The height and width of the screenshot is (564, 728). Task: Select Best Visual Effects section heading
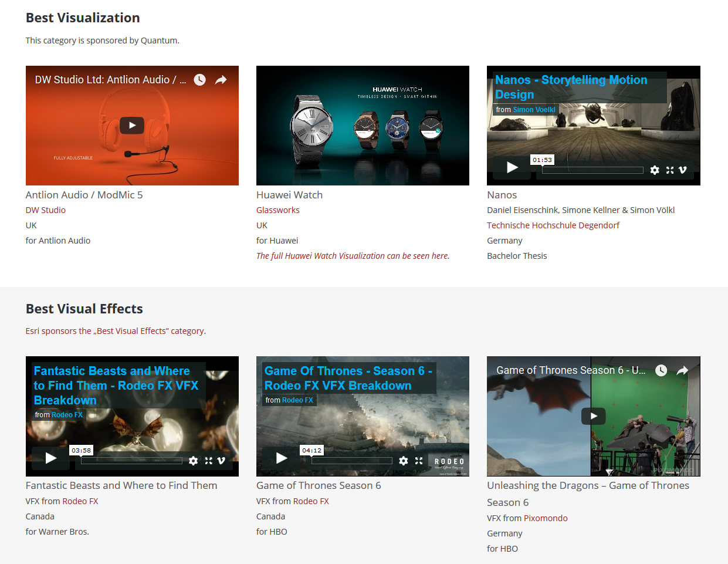84,309
